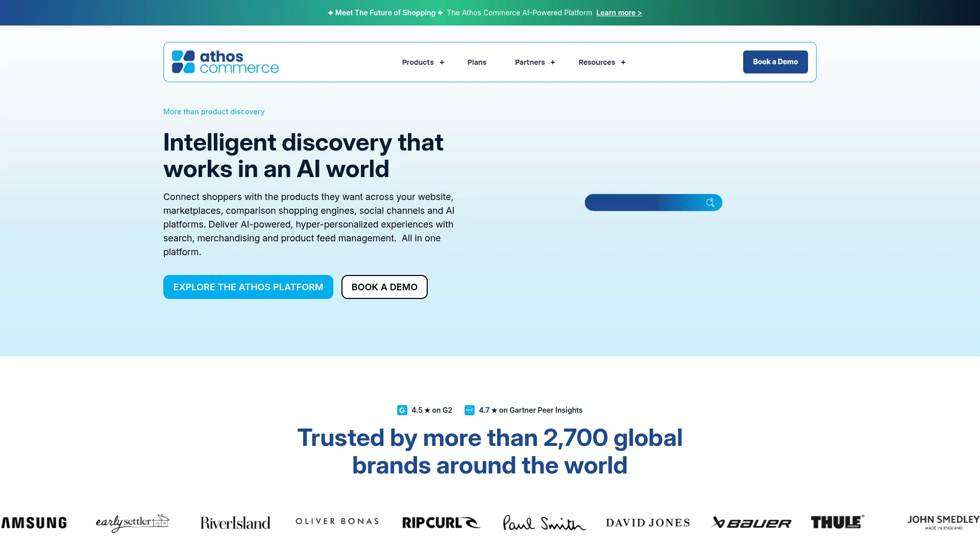Click the Bauer brand logo
980x551 pixels.
[x=751, y=522]
